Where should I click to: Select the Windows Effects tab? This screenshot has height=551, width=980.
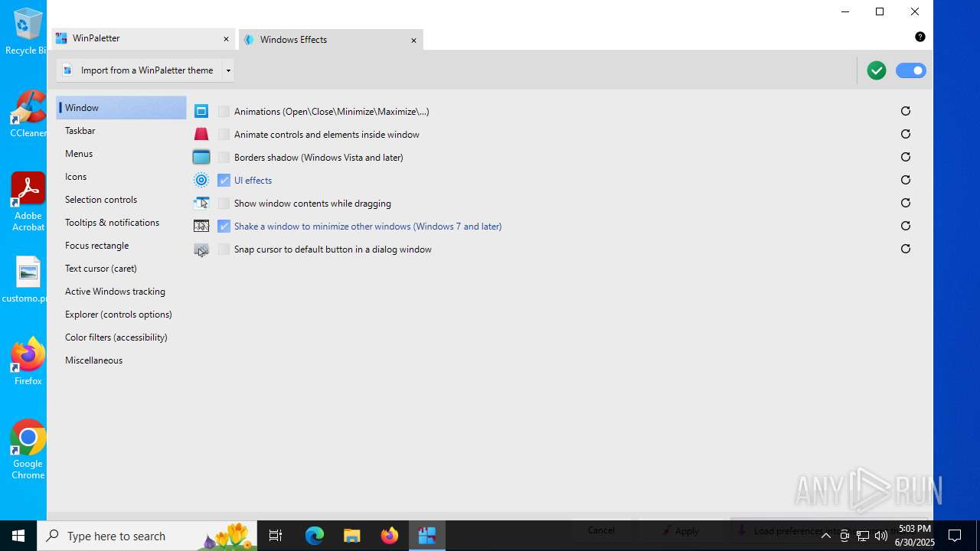tap(331, 40)
